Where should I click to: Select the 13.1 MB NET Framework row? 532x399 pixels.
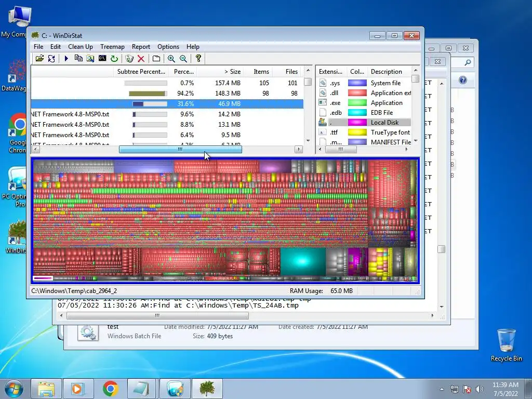(x=167, y=125)
